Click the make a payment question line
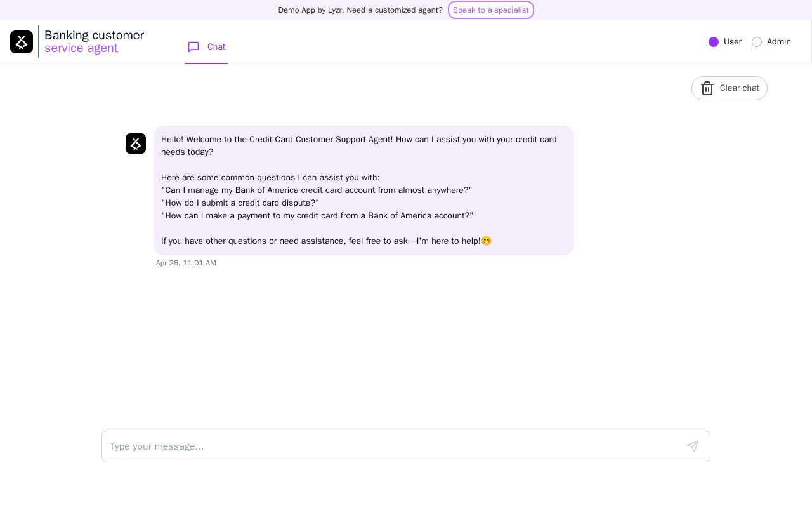This screenshot has height=508, width=812. click(317, 216)
